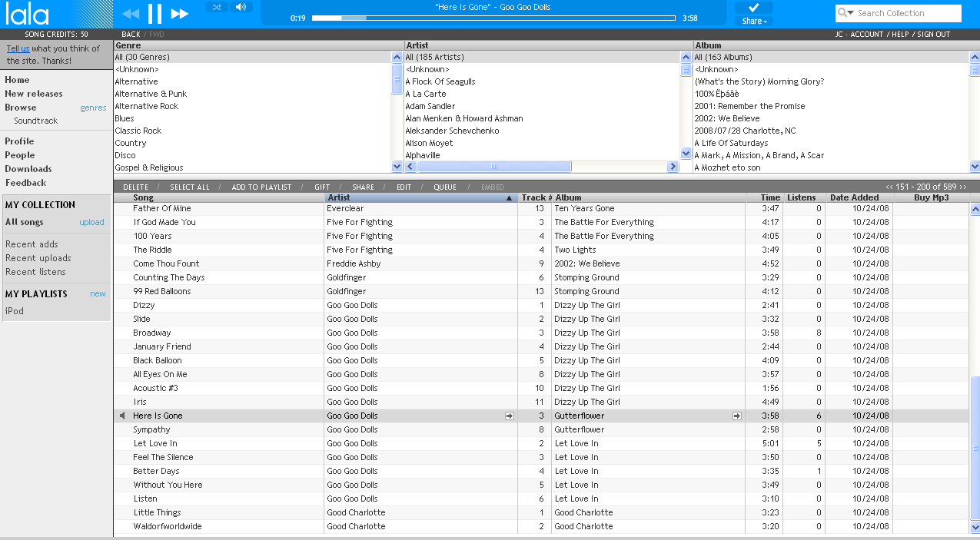
Task: Open Recent listens
Action: click(35, 272)
